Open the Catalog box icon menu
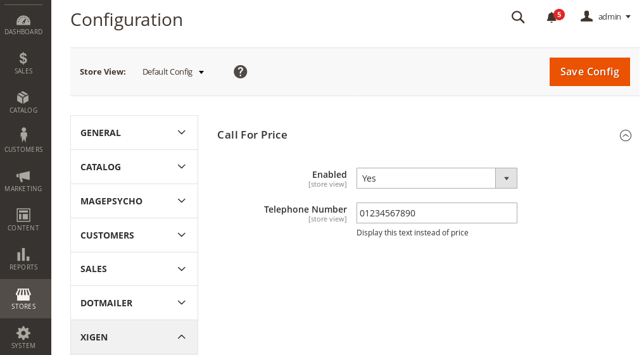This screenshot has height=355, width=644. click(23, 103)
